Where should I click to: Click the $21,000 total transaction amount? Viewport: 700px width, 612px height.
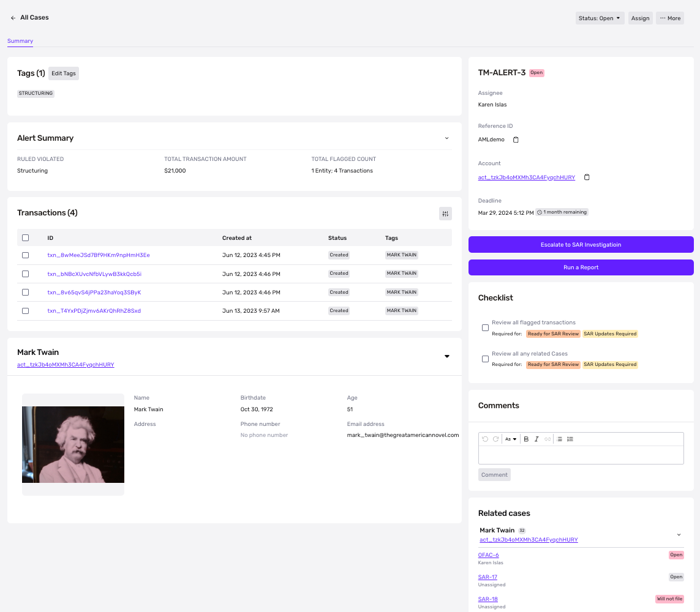tap(175, 171)
